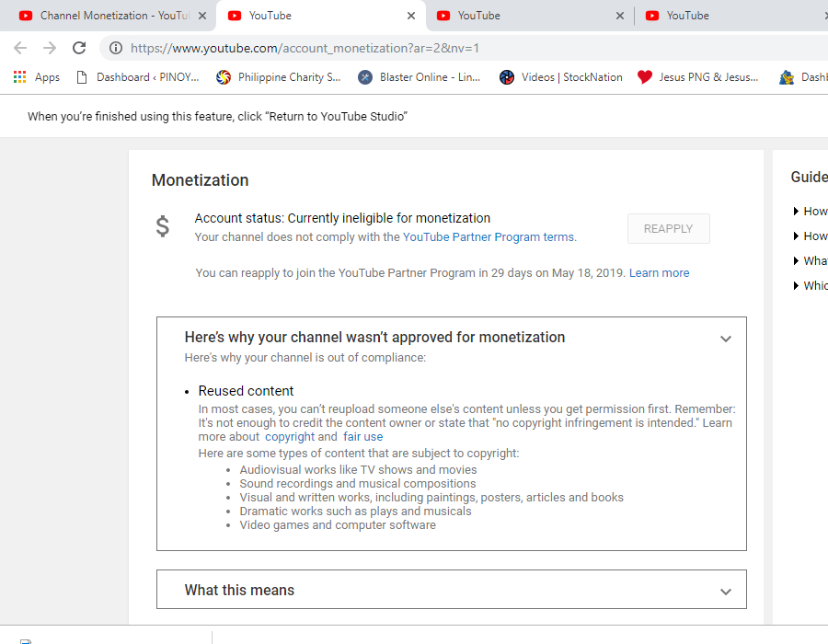Viewport: 828px width, 644px height.
Task: Open the fair use link
Action: [362, 437]
